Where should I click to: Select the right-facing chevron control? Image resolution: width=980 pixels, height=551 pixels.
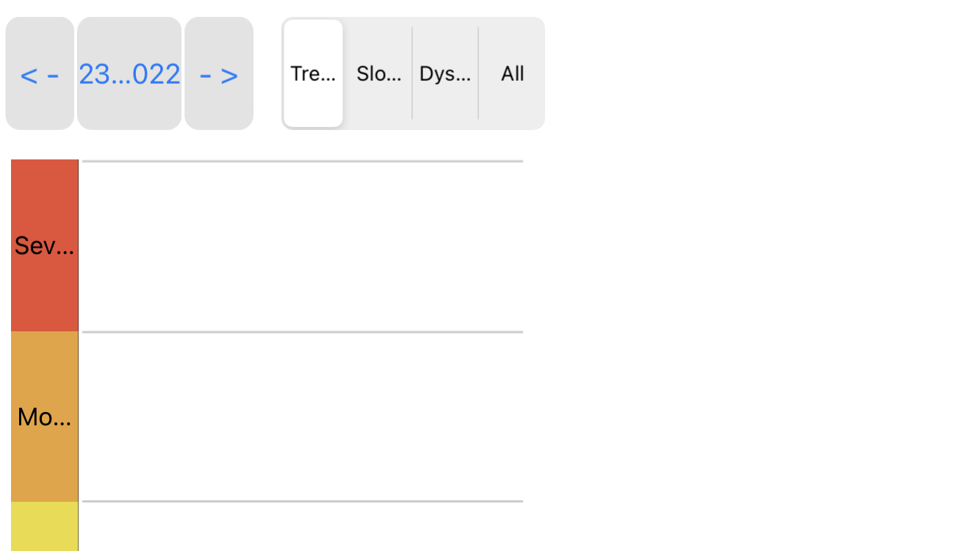coord(219,73)
